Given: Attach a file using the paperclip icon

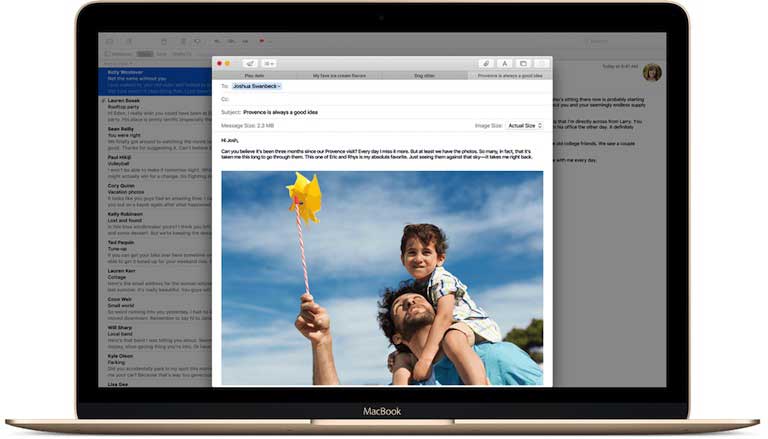Looking at the screenshot, I should point(486,63).
